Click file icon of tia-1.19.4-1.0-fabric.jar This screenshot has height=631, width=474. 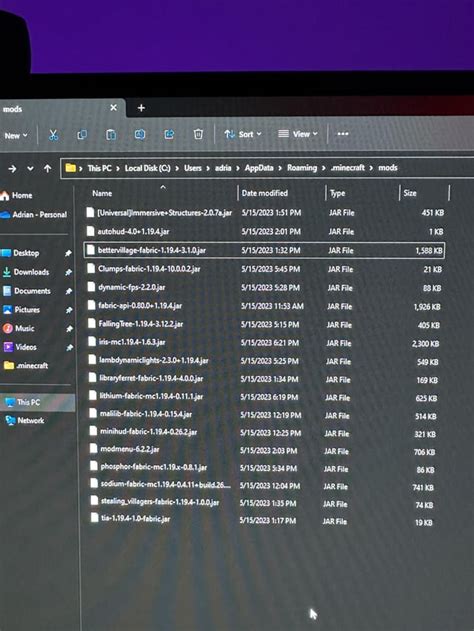95,518
